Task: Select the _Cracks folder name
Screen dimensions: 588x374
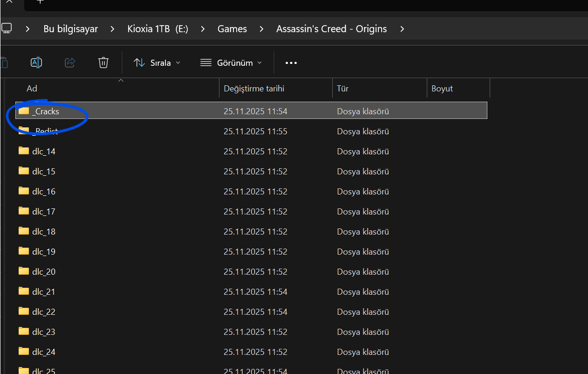Action: point(46,111)
